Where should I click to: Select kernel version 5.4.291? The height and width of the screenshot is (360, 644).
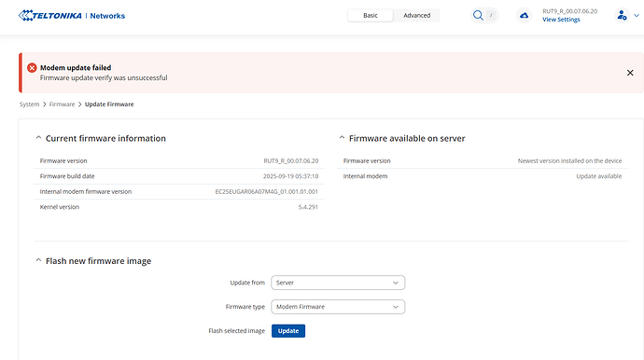click(308, 207)
